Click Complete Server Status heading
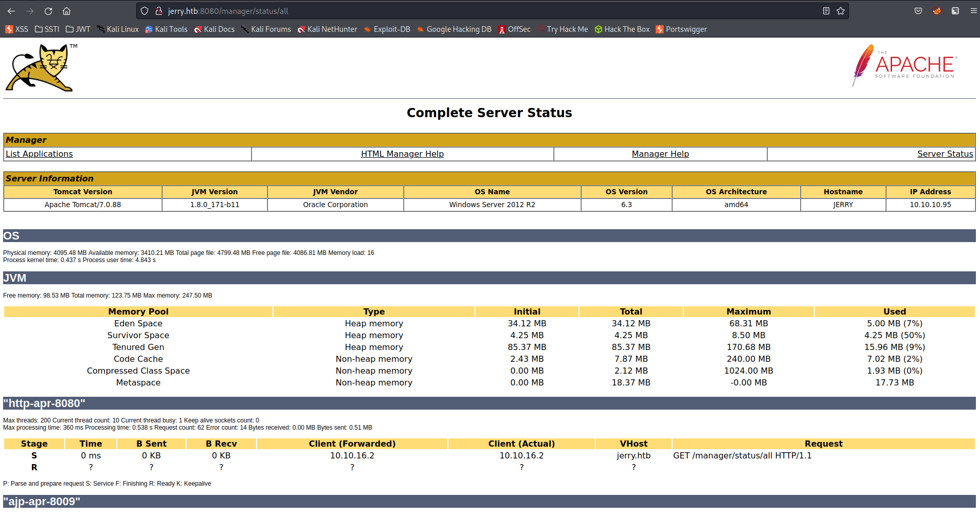The image size is (980, 516). pyautogui.click(x=489, y=113)
